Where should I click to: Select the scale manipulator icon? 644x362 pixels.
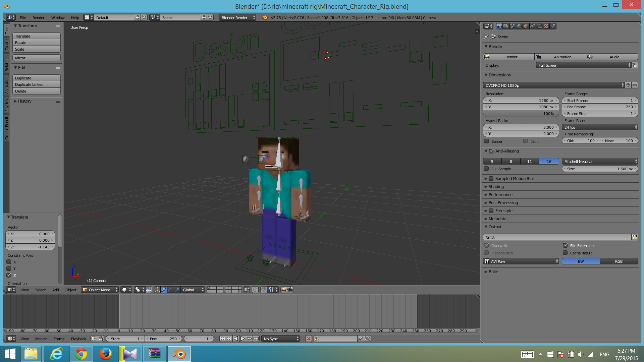click(x=177, y=290)
